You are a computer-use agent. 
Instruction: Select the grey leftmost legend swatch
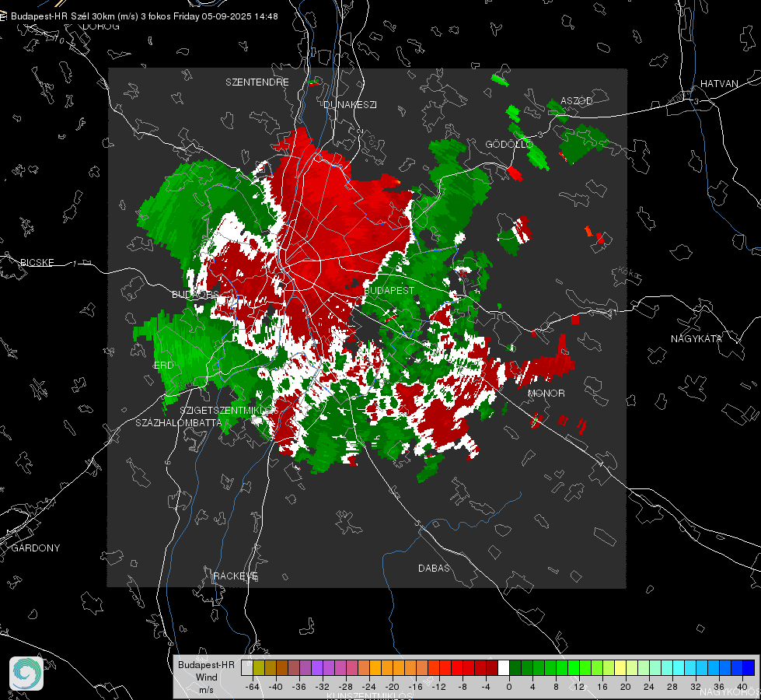point(247,667)
